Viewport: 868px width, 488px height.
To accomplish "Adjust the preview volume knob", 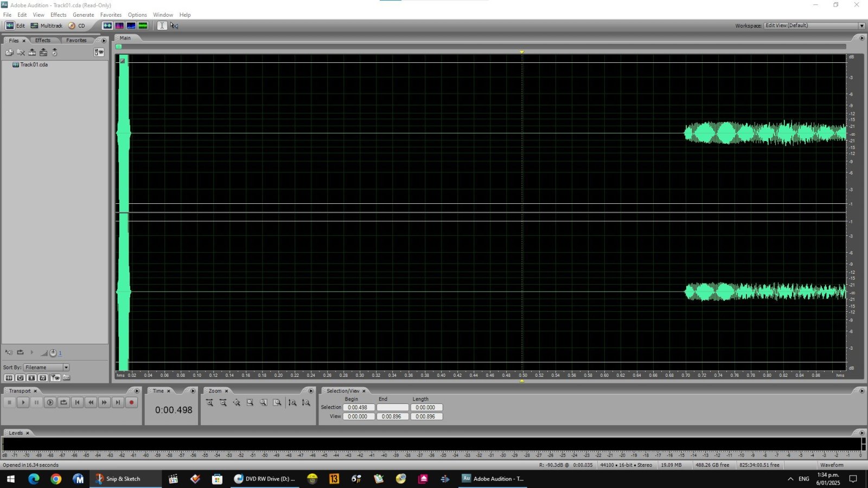I will point(53,353).
